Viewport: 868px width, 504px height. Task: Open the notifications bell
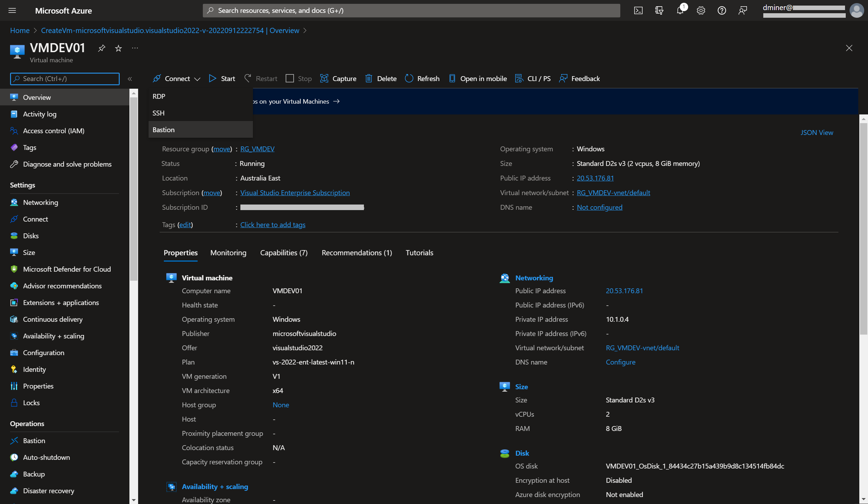[x=680, y=10]
